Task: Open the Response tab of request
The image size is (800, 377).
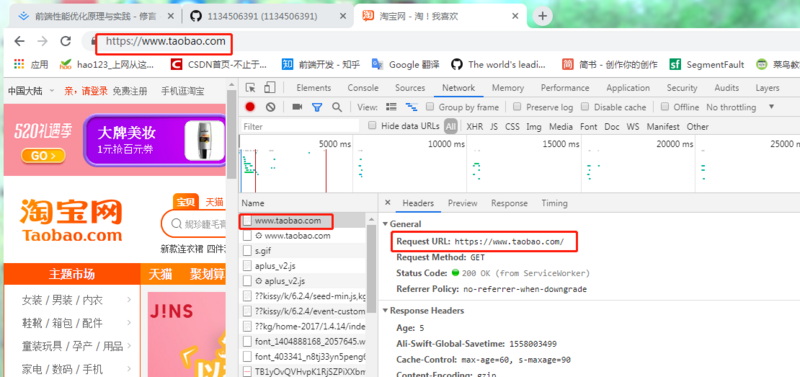Action: pos(509,203)
